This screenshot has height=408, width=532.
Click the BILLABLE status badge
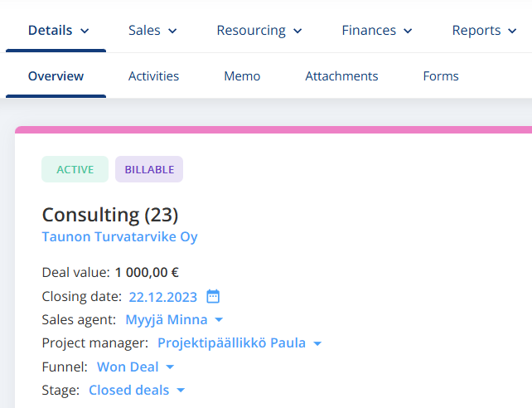tap(149, 169)
